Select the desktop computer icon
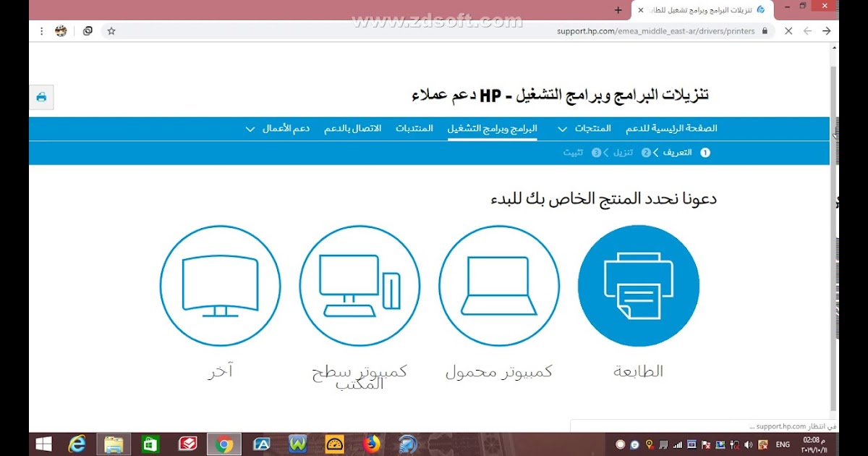This screenshot has height=456, width=868. tap(359, 285)
